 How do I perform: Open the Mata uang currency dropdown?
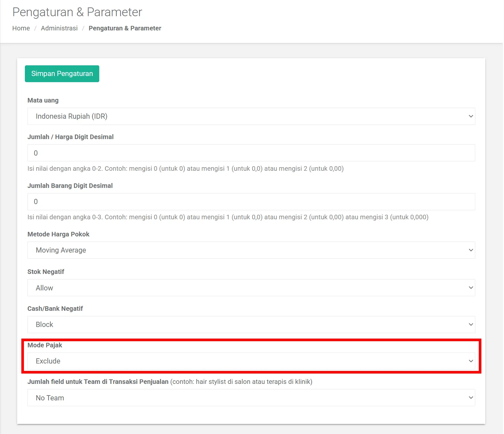(251, 116)
